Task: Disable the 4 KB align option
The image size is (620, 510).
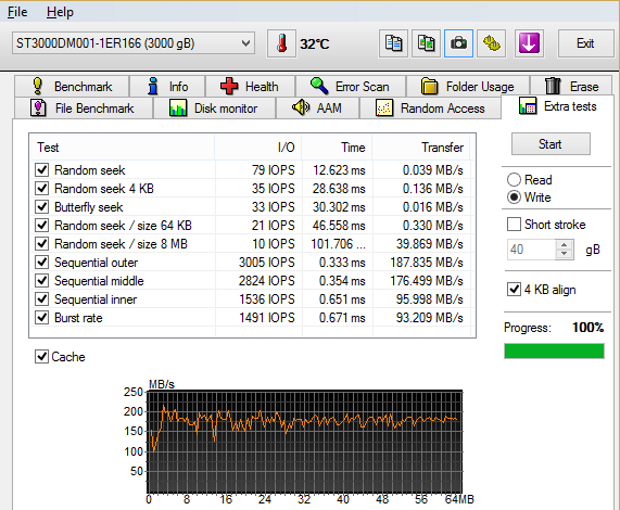Action: 515,290
